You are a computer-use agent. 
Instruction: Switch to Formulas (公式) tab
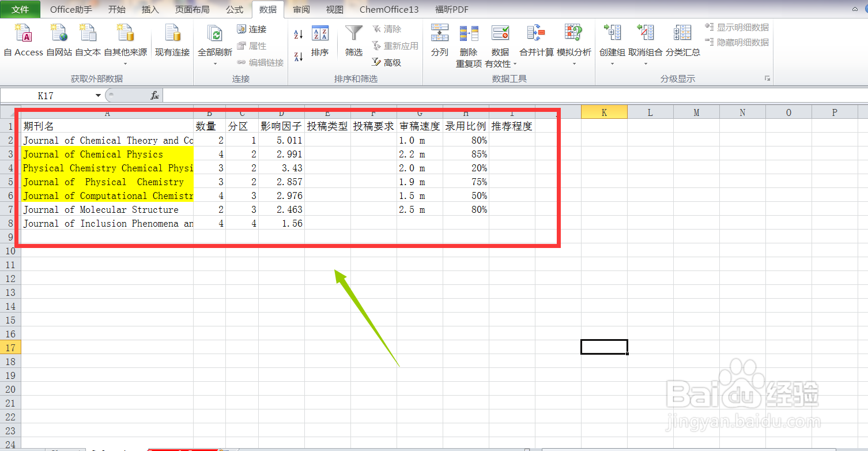pyautogui.click(x=235, y=9)
